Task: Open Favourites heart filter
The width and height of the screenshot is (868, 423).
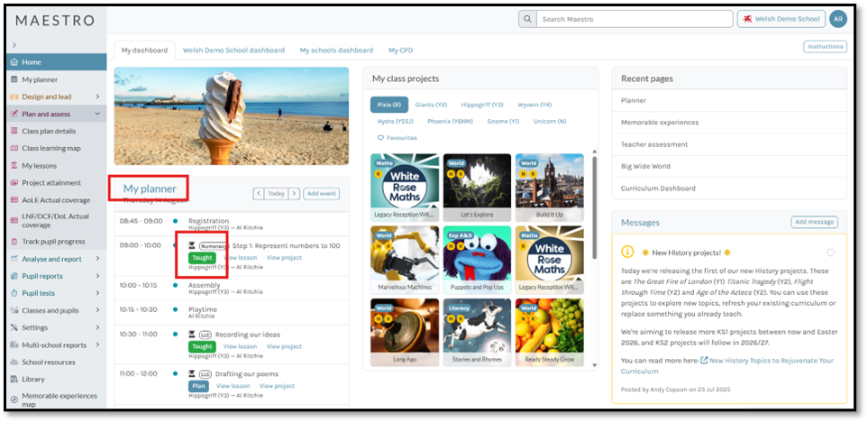Action: (397, 138)
